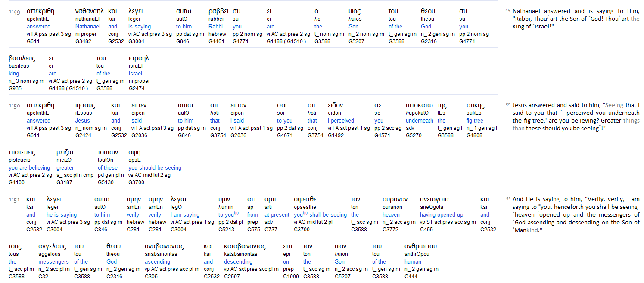
Task: Open Strong's number G3772 for ouranon
Action: [x=391, y=230]
